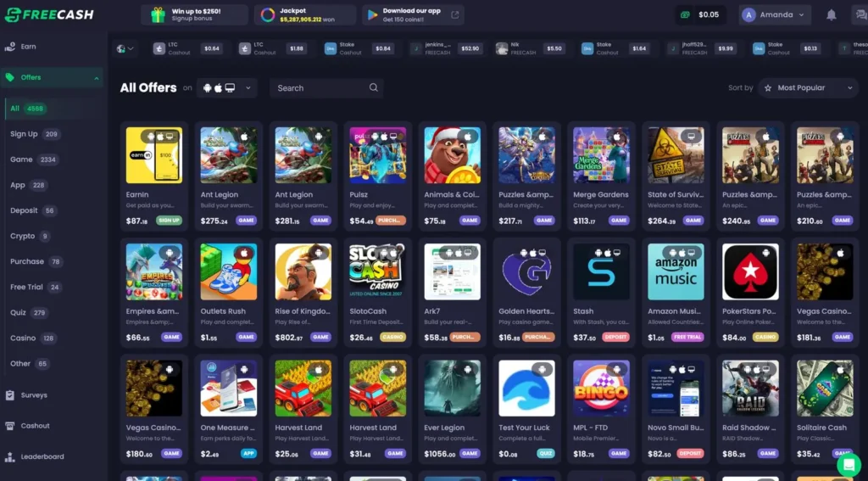Open the Amanda account dropdown
This screenshot has width=868, height=481.
pyautogui.click(x=775, y=15)
